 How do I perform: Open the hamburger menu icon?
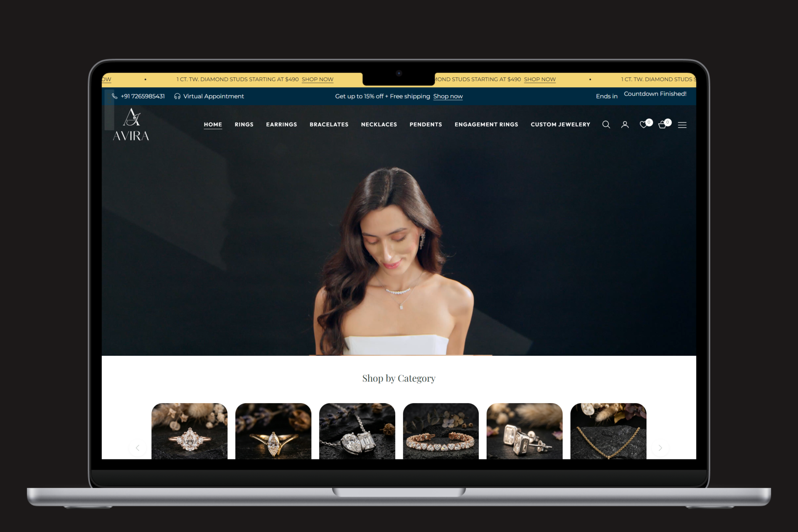coord(682,125)
